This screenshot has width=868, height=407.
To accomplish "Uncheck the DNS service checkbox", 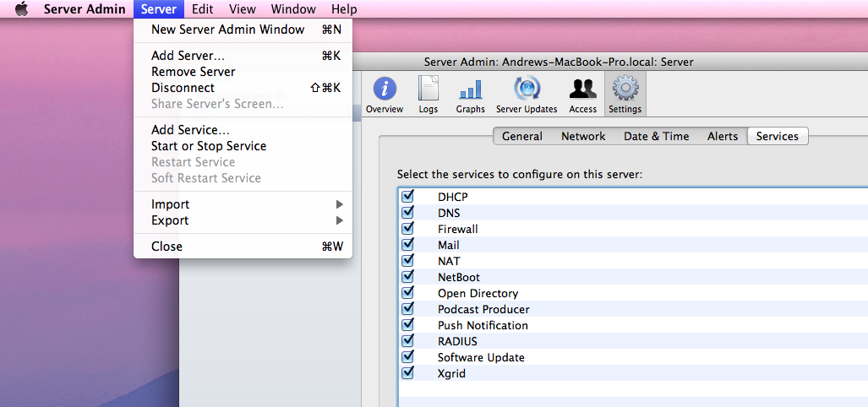I will (x=408, y=212).
